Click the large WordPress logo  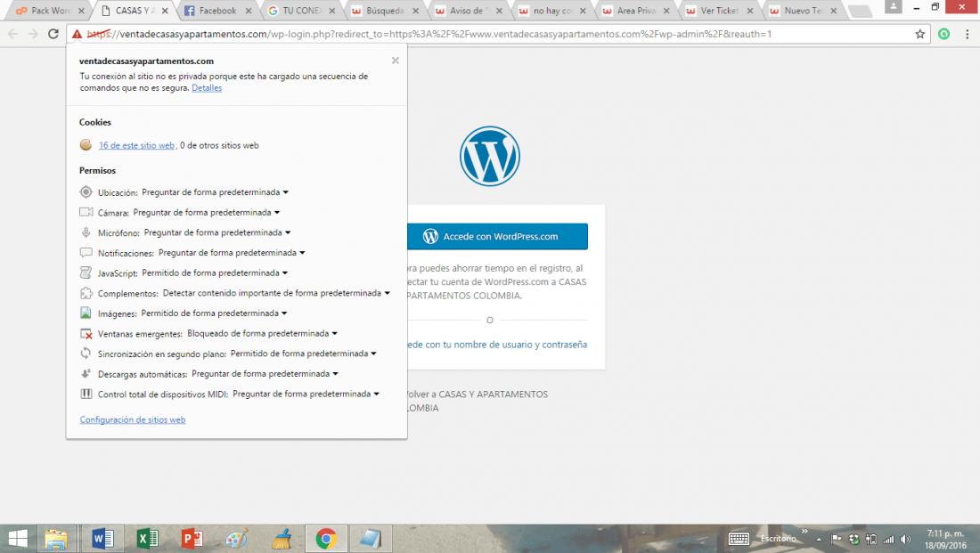coord(489,156)
